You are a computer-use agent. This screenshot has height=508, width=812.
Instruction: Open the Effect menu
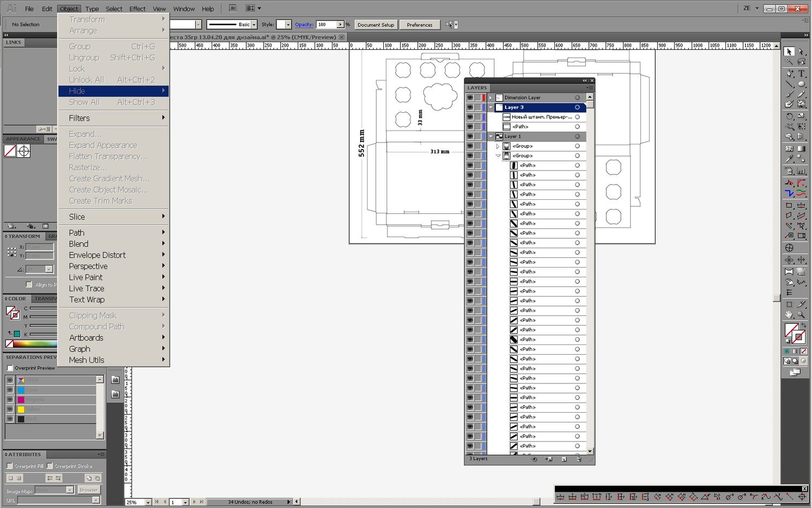[137, 9]
